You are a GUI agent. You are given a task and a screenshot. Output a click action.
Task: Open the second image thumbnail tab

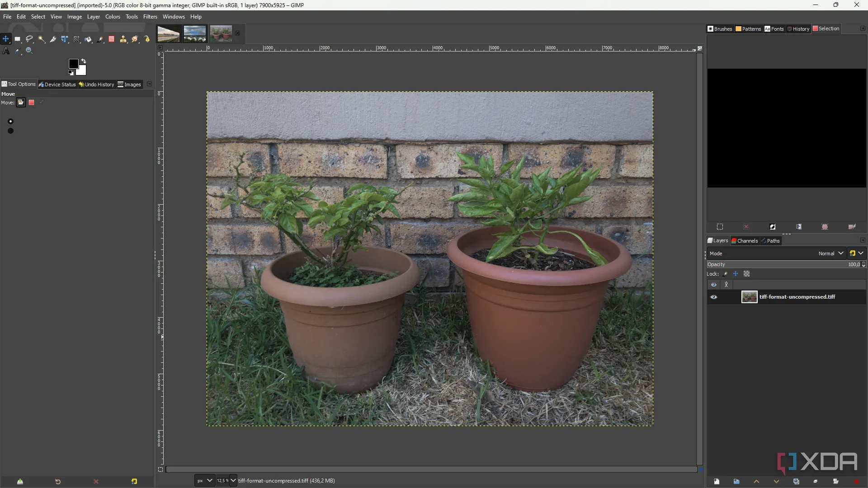point(195,34)
